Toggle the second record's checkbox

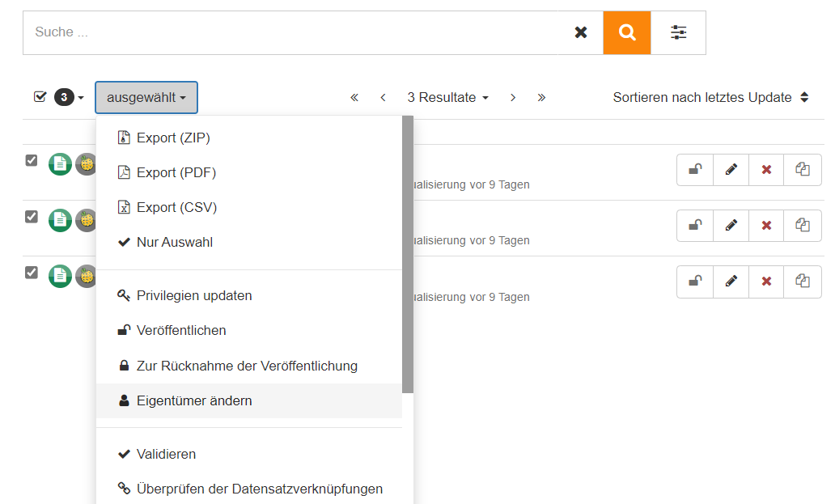coord(32,216)
